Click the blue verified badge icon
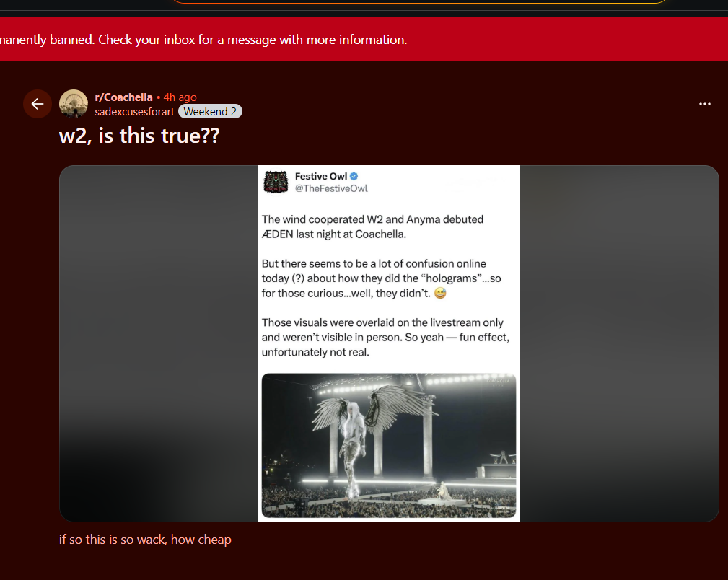Image resolution: width=728 pixels, height=580 pixels. pos(354,177)
